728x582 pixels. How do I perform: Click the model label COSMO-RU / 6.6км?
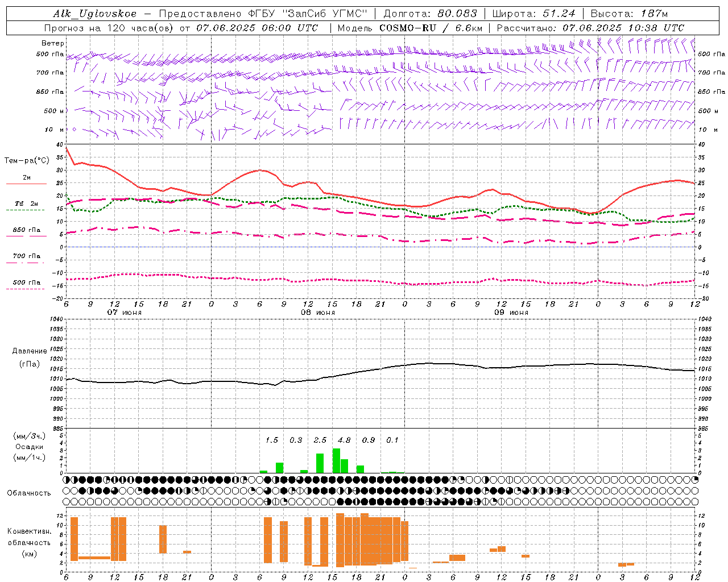coord(431,28)
